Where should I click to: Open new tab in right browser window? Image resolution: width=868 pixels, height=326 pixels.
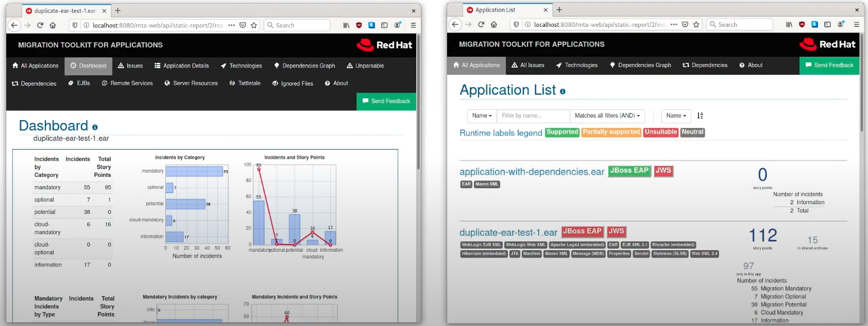click(559, 10)
